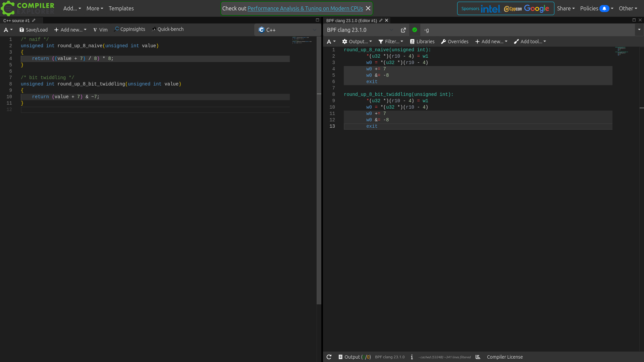The image size is (644, 362).
Task: Rename compiler tab with pencil icon
Action: point(381,20)
